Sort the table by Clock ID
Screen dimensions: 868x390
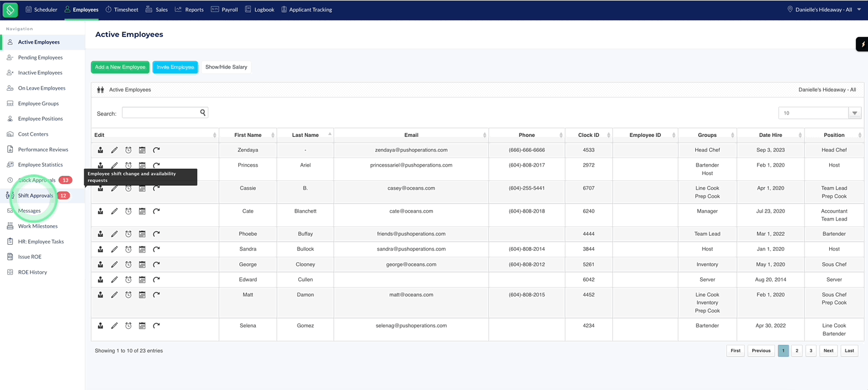tap(589, 135)
